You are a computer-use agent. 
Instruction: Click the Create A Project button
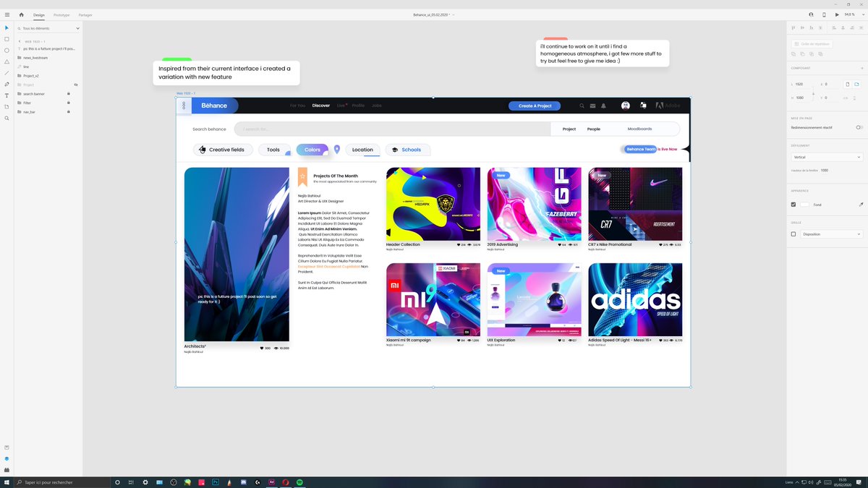click(535, 106)
